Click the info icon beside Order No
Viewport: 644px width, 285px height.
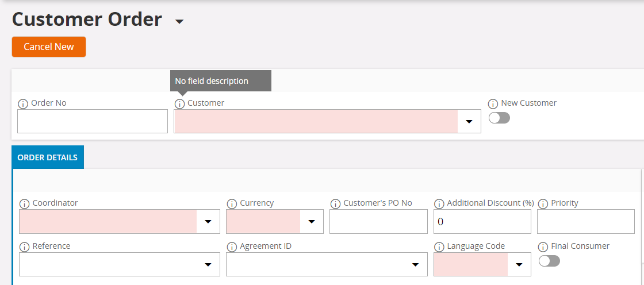(23, 104)
